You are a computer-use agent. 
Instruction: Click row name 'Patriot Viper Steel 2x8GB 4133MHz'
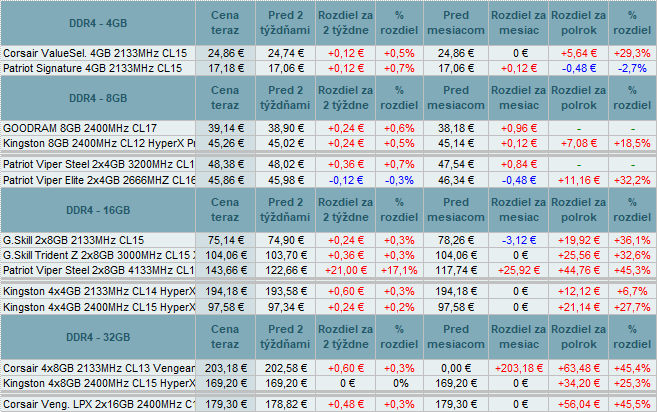pos(98,270)
